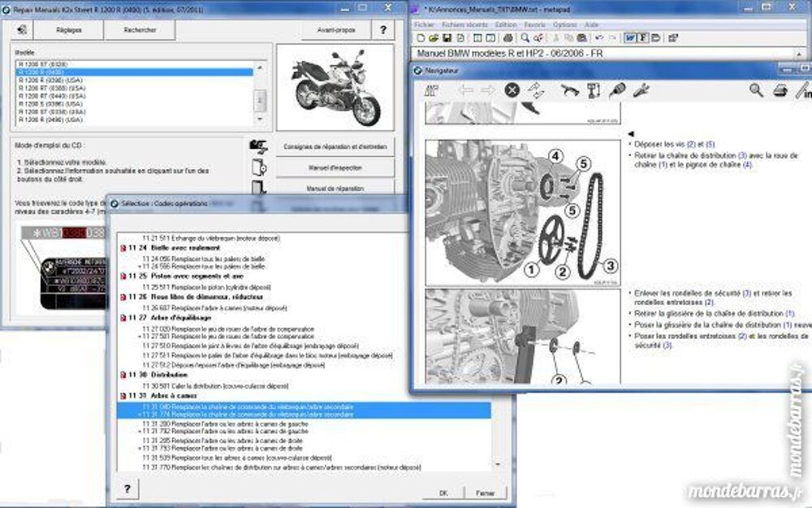Image resolution: width=812 pixels, height=508 pixels.
Task: Click the Undo arrow in metapad toolbar
Action: click(599, 38)
